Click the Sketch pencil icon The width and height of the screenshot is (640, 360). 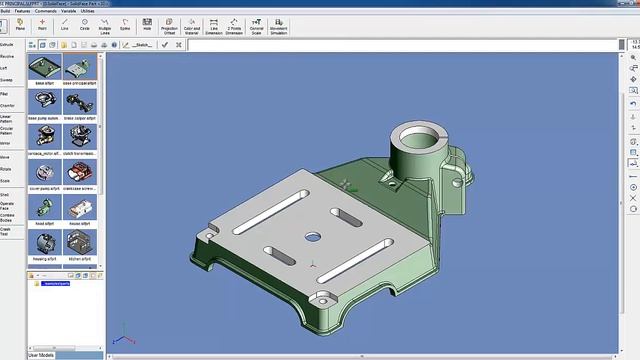(126, 45)
